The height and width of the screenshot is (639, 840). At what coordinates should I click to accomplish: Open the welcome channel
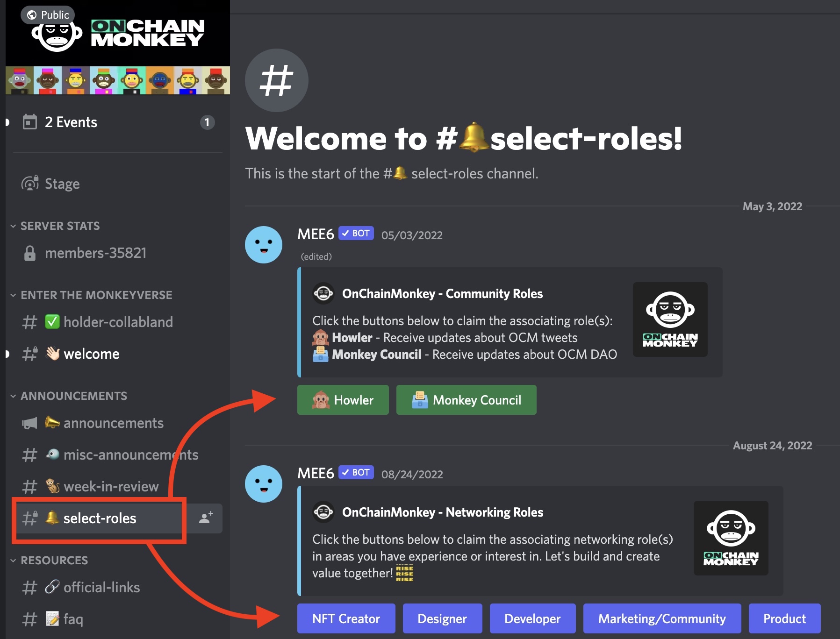118,354
